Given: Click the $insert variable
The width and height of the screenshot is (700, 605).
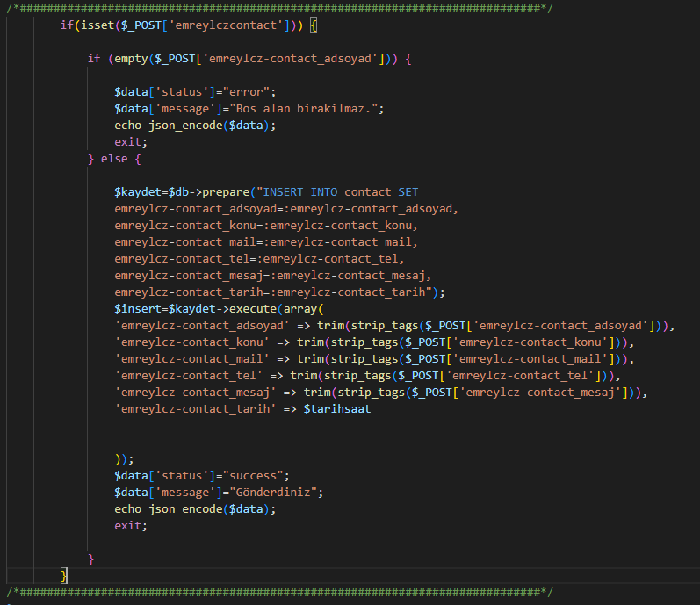Looking at the screenshot, I should pyautogui.click(x=138, y=309).
